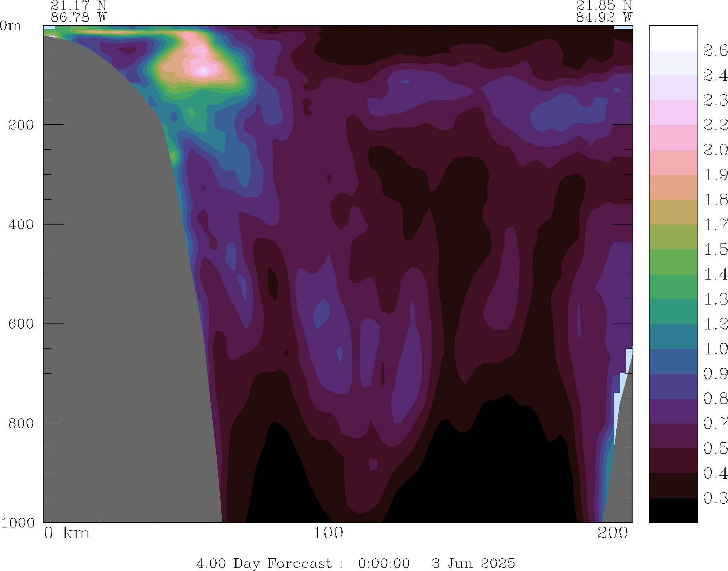
Task: Select the green colorbar band between 1.4 and 1.5
Action: pyautogui.click(x=673, y=262)
